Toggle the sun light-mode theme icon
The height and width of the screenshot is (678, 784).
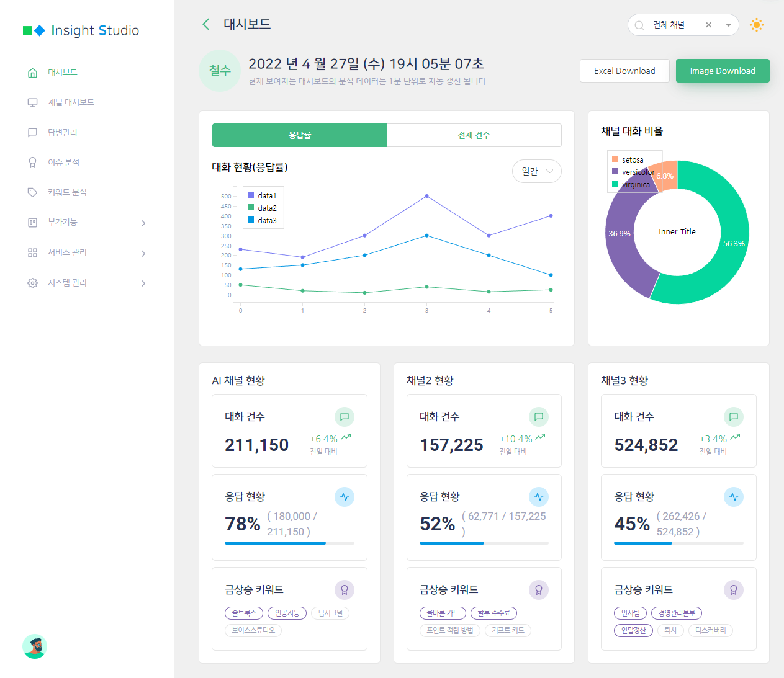click(x=756, y=25)
